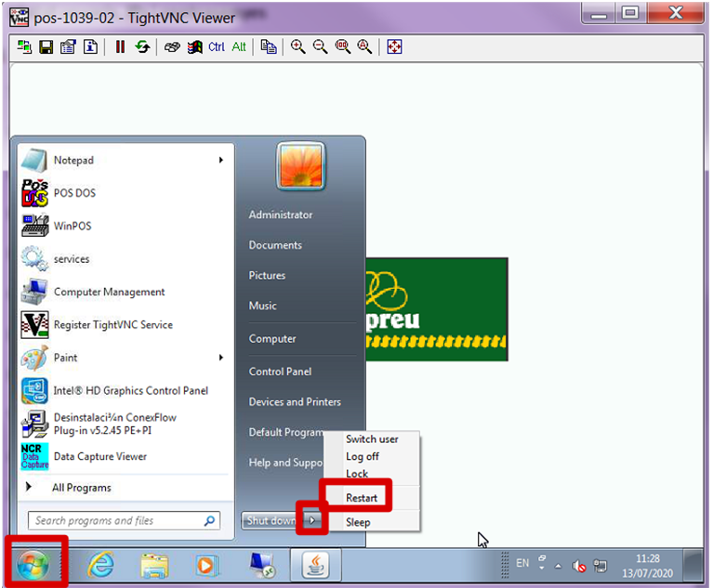Click the Search programs and files box
The width and height of the screenshot is (713, 588).
[x=116, y=521]
